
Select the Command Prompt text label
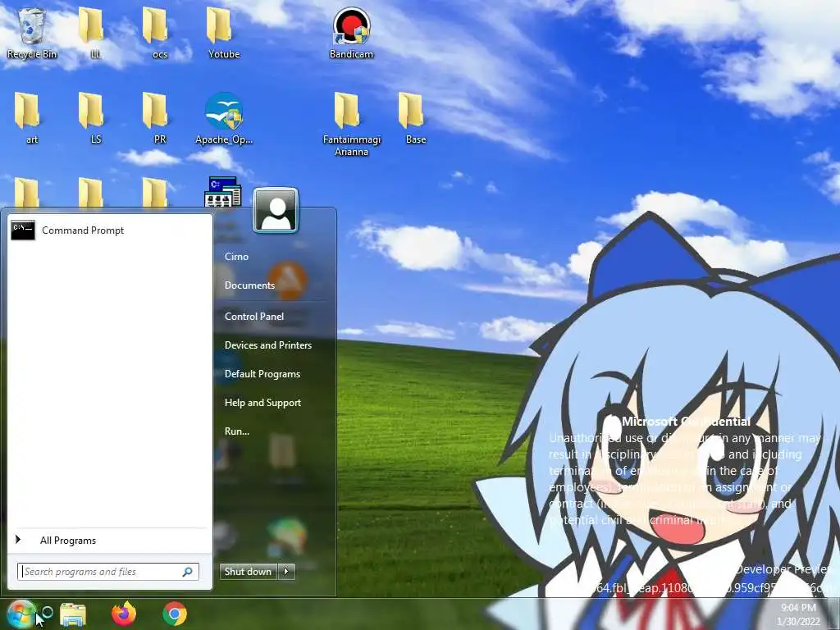pos(83,231)
